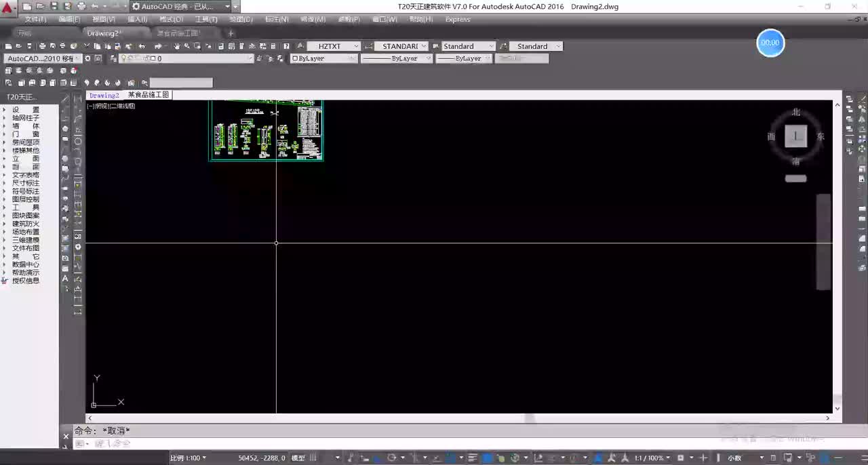Screen dimensions: 868x465
Task: Click the AutoCAD application menu logo
Action: tap(7, 7)
